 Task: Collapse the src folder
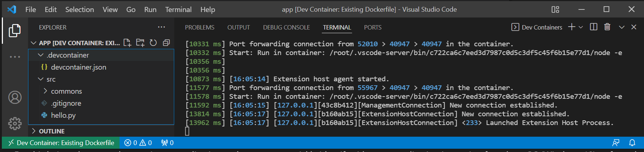(x=40, y=79)
